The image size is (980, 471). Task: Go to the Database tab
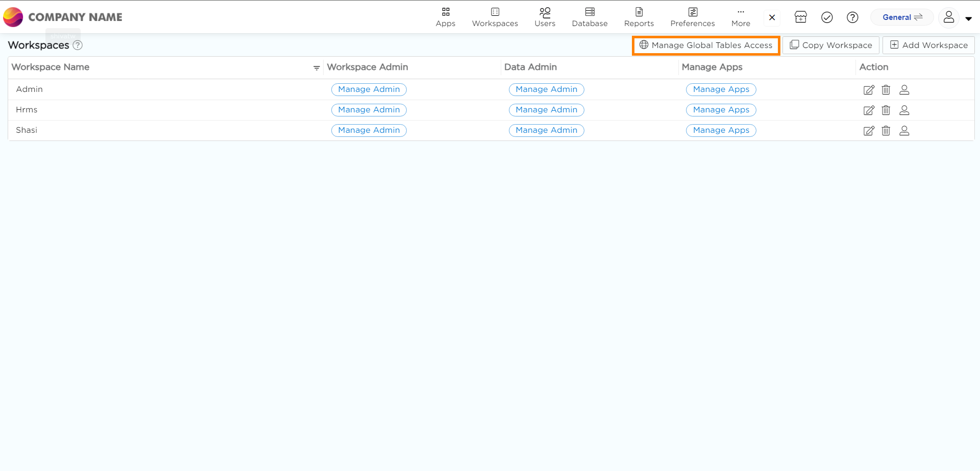[x=590, y=17]
